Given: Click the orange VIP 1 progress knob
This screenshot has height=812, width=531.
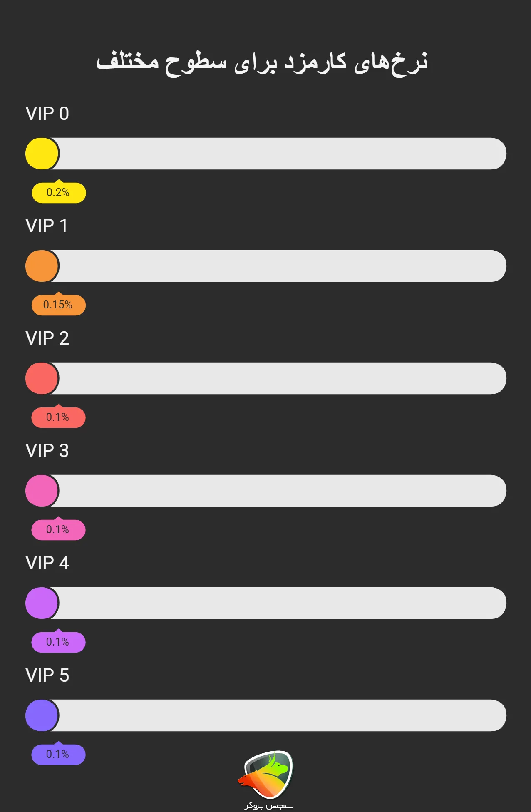Looking at the screenshot, I should pyautogui.click(x=42, y=266).
